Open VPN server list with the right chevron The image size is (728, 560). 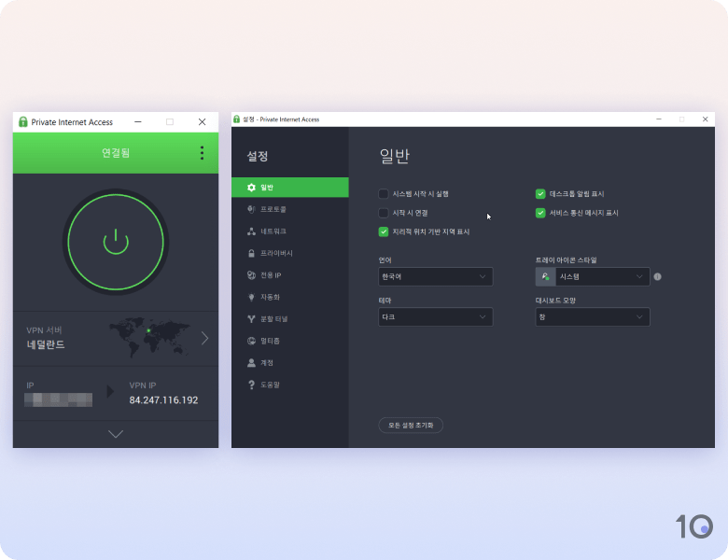(x=204, y=339)
